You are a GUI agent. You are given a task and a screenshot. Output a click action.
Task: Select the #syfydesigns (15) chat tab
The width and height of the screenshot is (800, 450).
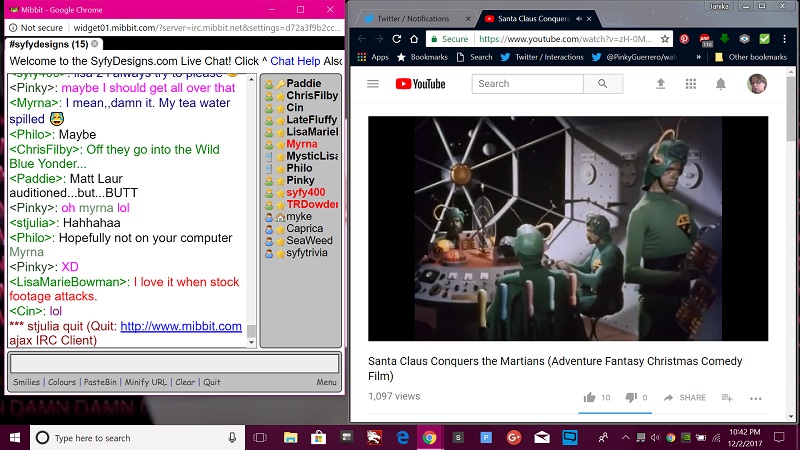pyautogui.click(x=48, y=44)
